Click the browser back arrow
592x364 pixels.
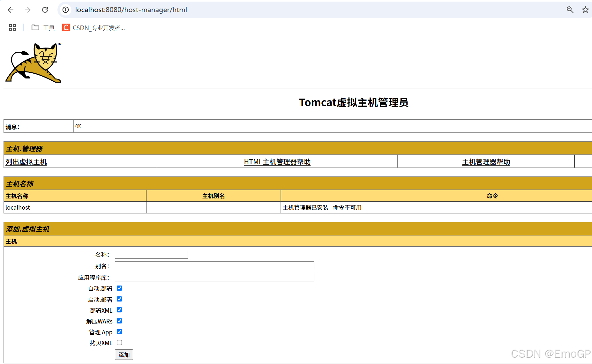point(11,10)
